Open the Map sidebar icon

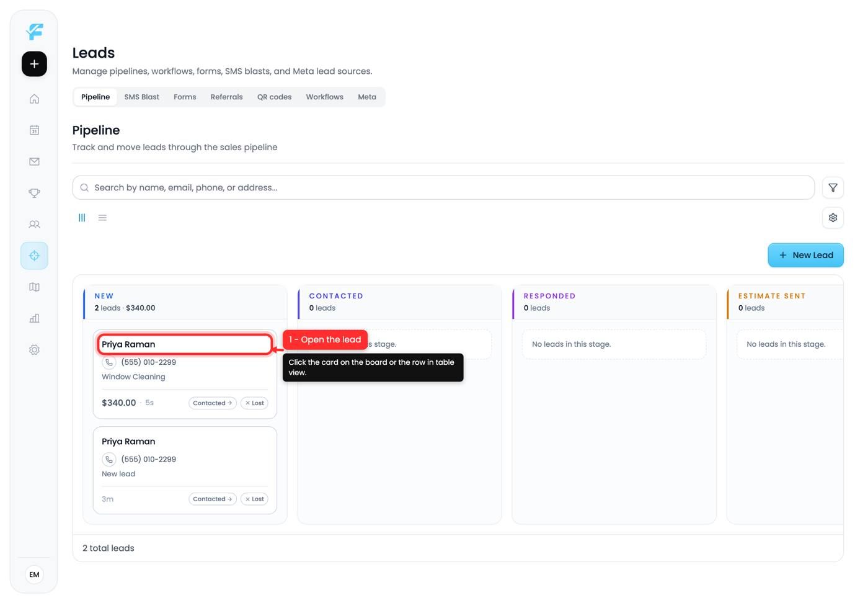pos(34,287)
